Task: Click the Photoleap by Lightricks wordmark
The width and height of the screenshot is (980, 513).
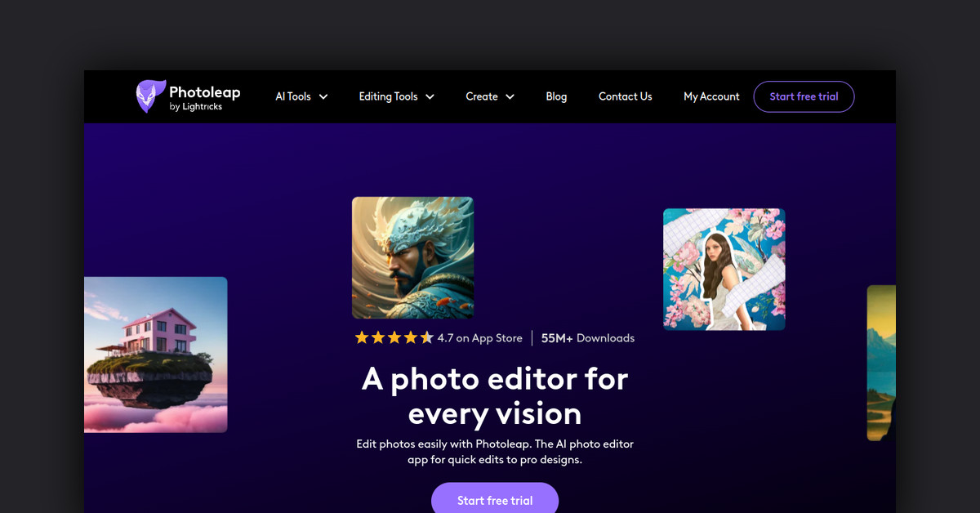Action: [204, 96]
